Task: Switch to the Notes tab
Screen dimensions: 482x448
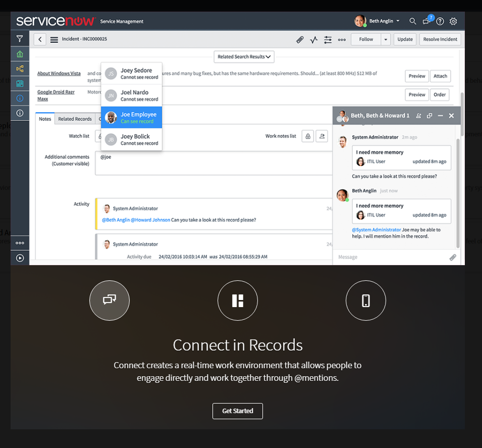Action: pyautogui.click(x=45, y=119)
